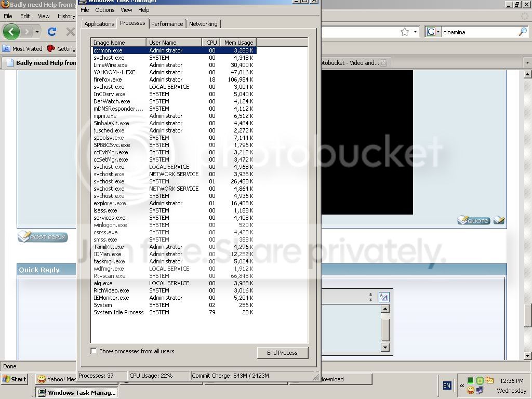Open Task Manager File menu
The height and width of the screenshot is (399, 532).
85,10
